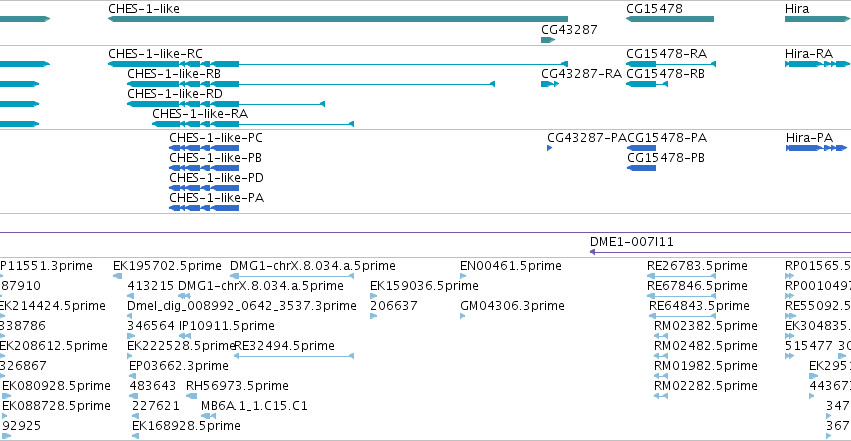Click the RM01982.5prime label
Screen dimensions: 851x441
click(x=706, y=366)
